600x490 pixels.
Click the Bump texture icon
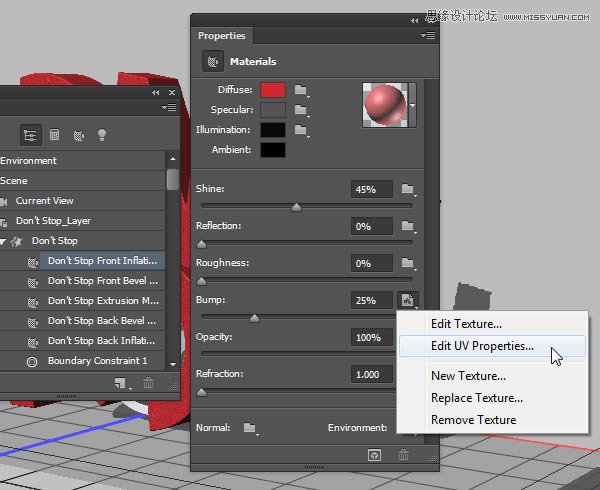coord(408,300)
